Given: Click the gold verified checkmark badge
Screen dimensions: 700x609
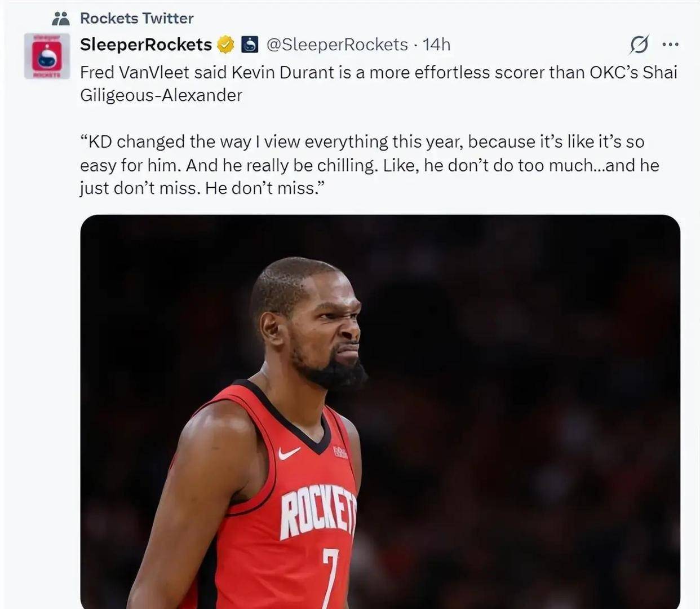Looking at the screenshot, I should point(225,45).
